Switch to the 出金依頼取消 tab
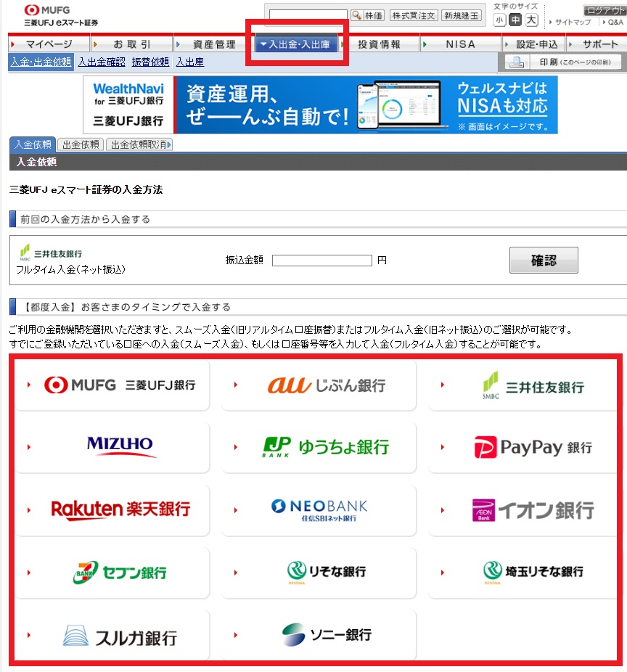627x672 pixels. [x=139, y=145]
